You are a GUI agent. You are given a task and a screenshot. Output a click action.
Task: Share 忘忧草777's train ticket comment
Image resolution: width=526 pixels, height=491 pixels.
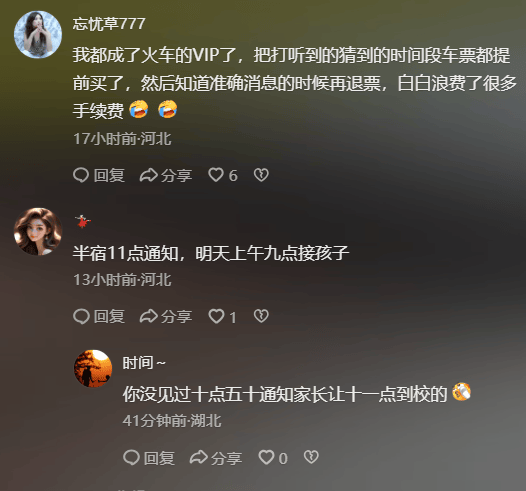coord(166,175)
